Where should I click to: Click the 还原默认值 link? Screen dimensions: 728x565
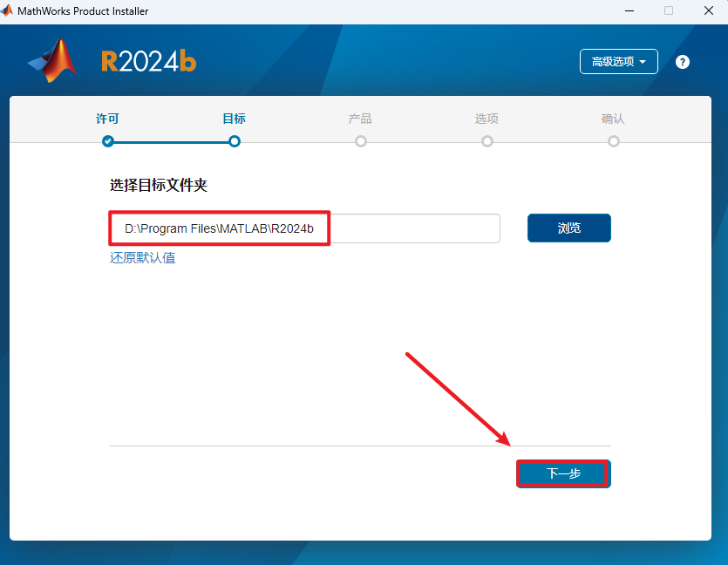tap(142, 257)
